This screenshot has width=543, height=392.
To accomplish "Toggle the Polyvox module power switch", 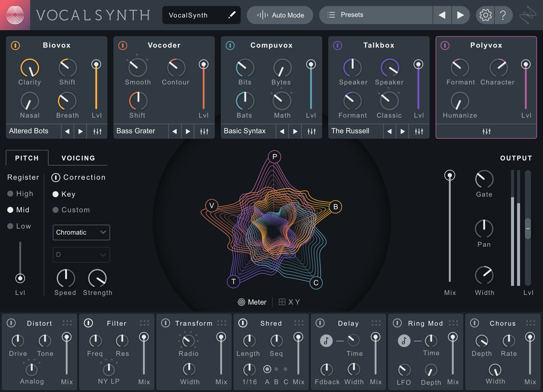I will 445,46.
